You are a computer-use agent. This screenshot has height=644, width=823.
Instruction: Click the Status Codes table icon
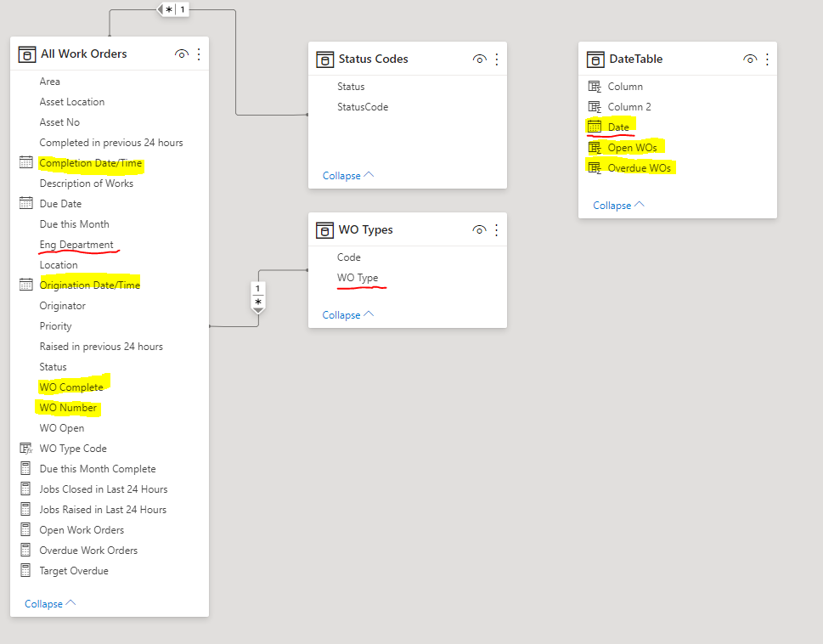click(x=325, y=59)
